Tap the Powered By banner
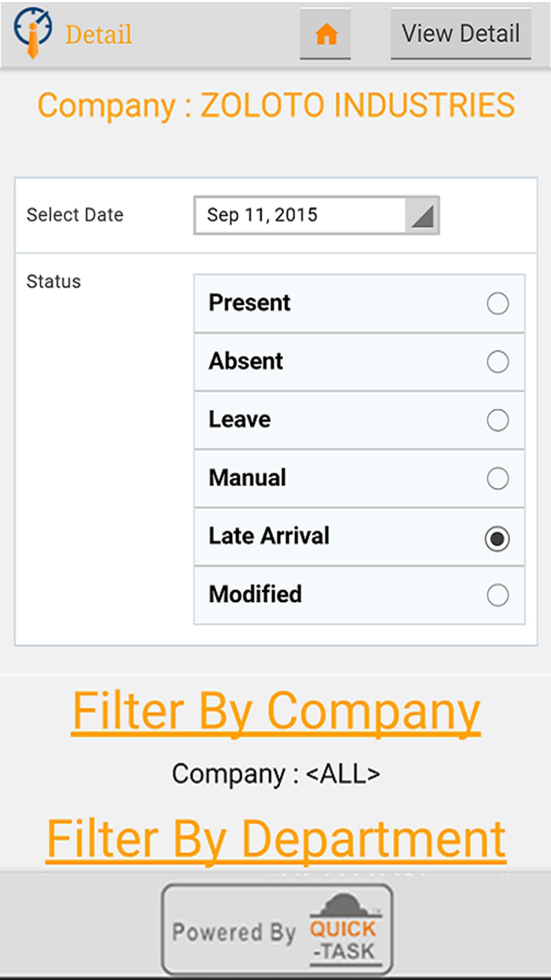The image size is (551, 980). 277,929
